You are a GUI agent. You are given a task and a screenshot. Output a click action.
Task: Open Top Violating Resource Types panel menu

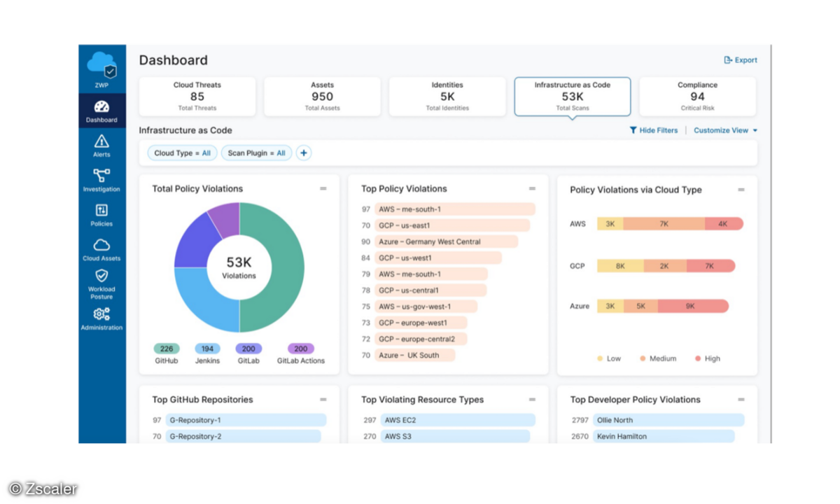(x=532, y=400)
